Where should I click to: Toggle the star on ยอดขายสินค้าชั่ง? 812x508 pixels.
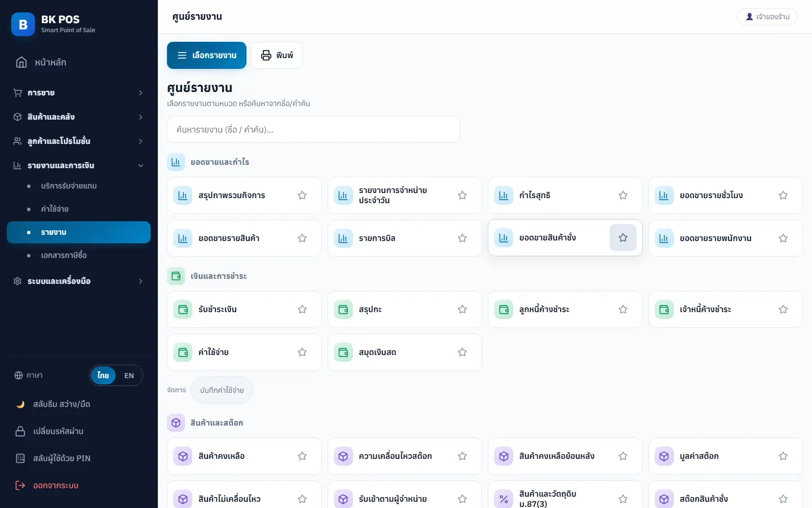point(623,238)
